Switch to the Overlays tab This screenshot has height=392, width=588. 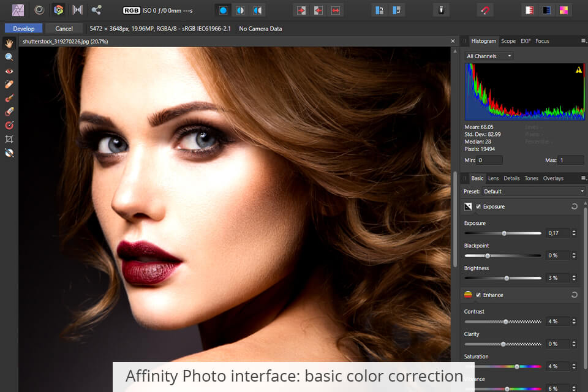(x=553, y=179)
